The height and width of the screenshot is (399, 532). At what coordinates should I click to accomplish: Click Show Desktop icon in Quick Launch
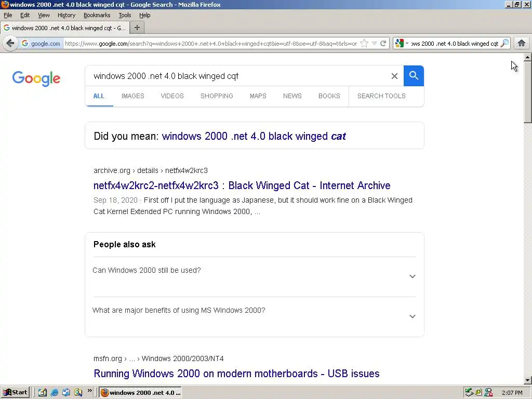(x=43, y=393)
